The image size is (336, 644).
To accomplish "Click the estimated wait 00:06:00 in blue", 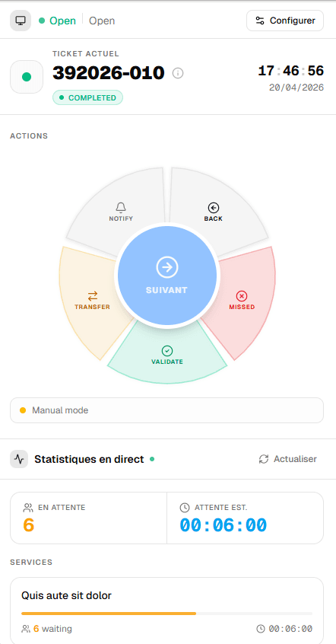I will tap(223, 525).
